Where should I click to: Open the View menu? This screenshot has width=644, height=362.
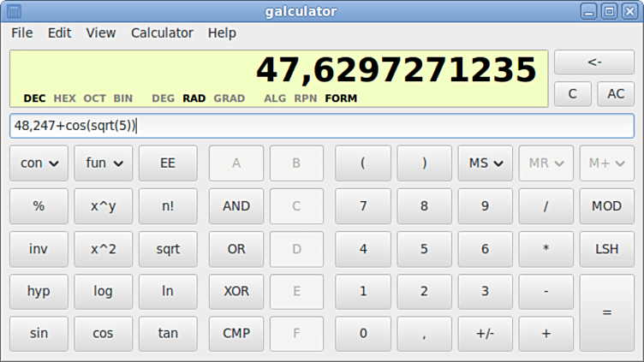100,33
